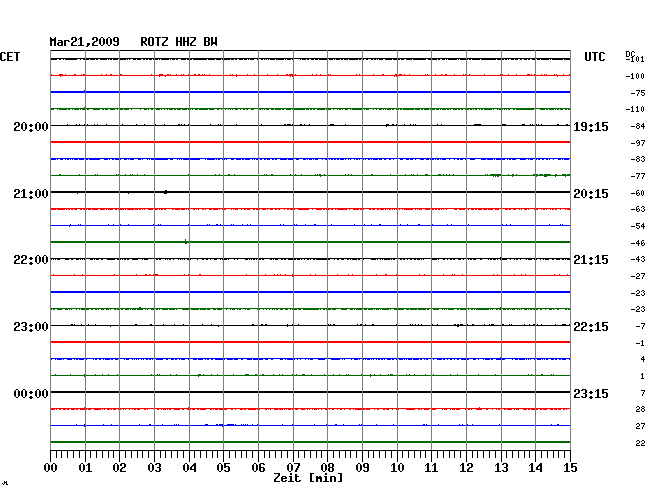The height and width of the screenshot is (494, 650).
Task: Select the 00:00 CET time label
Action: coord(31,393)
